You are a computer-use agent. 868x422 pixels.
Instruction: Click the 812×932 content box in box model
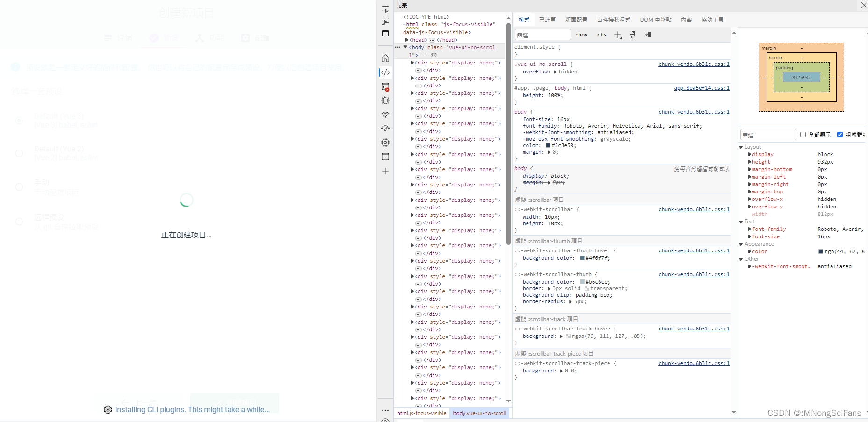pyautogui.click(x=801, y=77)
